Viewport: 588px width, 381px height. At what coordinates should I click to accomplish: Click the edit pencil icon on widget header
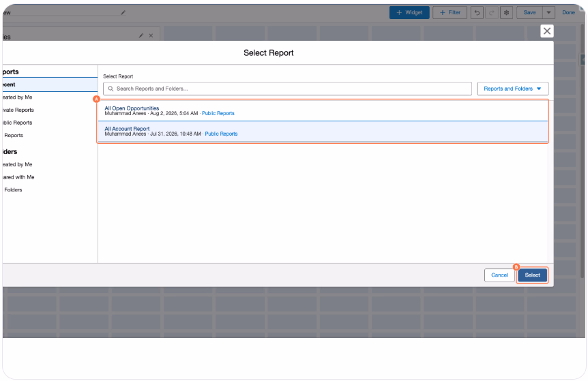(141, 35)
